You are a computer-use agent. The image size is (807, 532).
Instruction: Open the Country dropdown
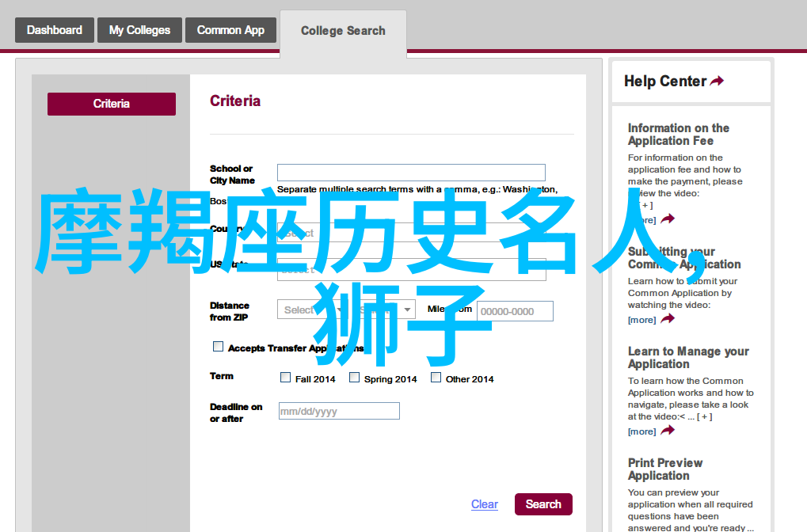click(x=411, y=233)
